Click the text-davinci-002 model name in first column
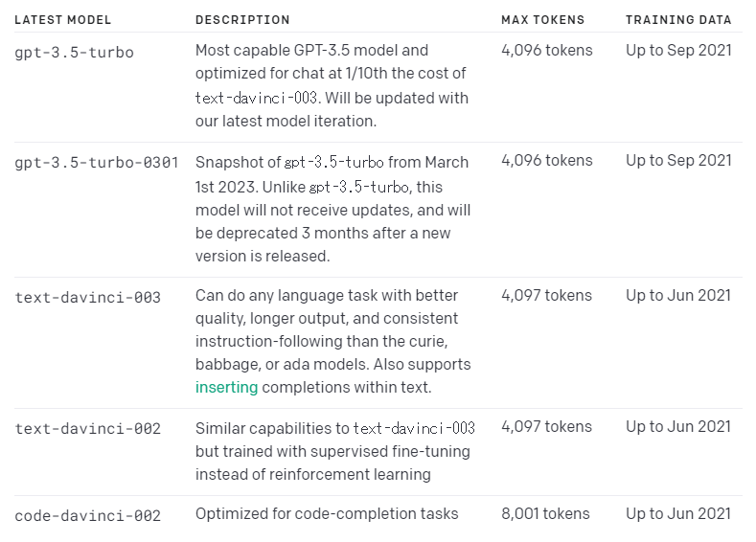This screenshot has width=756, height=542. tap(88, 428)
